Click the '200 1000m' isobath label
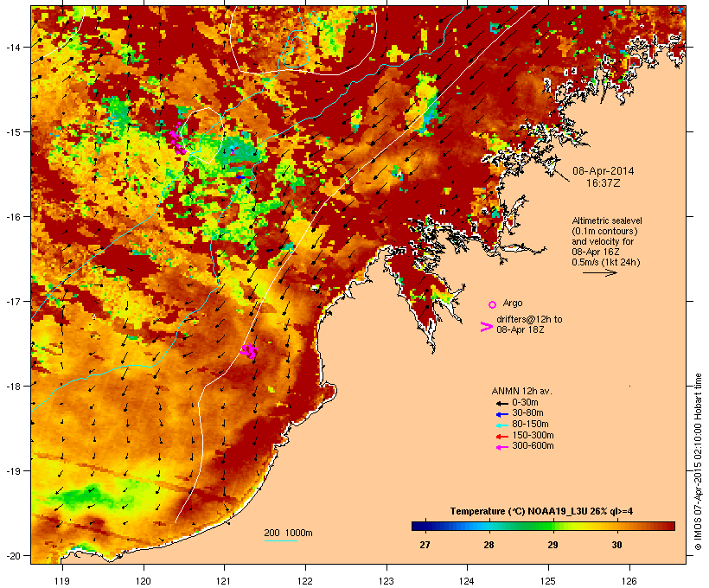This screenshot has width=709, height=588. click(288, 533)
